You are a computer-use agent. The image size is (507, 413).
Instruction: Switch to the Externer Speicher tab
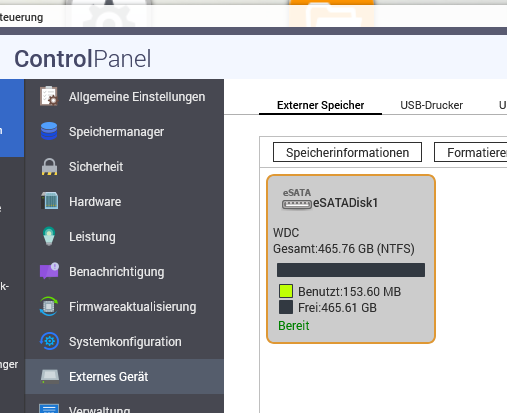coord(320,105)
